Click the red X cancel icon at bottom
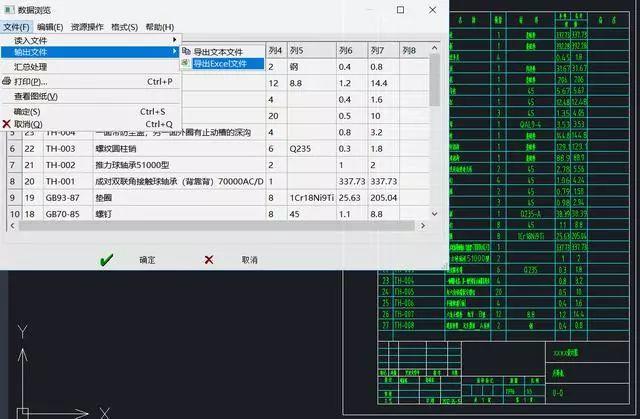This screenshot has height=419, width=640. pyautogui.click(x=209, y=259)
